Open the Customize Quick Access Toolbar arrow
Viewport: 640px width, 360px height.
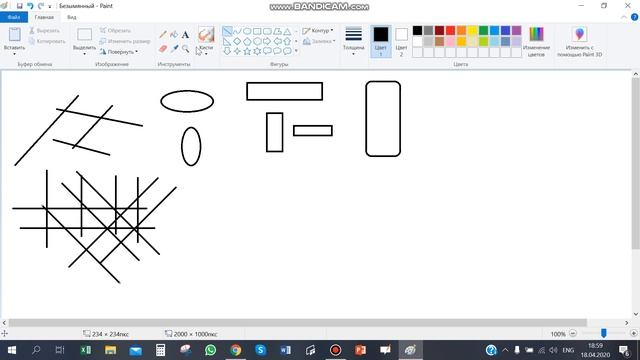coord(50,7)
